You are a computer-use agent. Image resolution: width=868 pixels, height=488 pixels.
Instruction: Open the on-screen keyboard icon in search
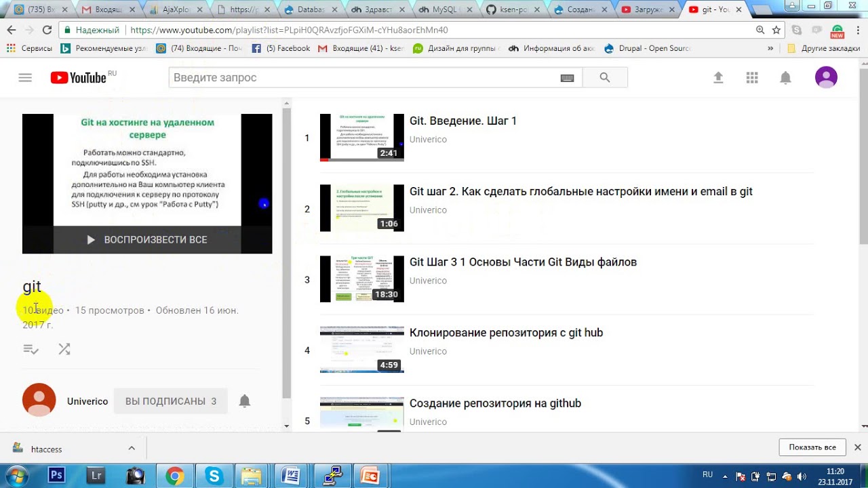tap(568, 78)
